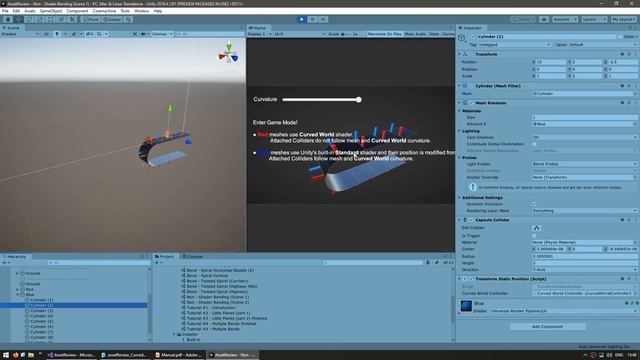Click the Edit Collider button
The image size is (640, 360).
click(537, 228)
